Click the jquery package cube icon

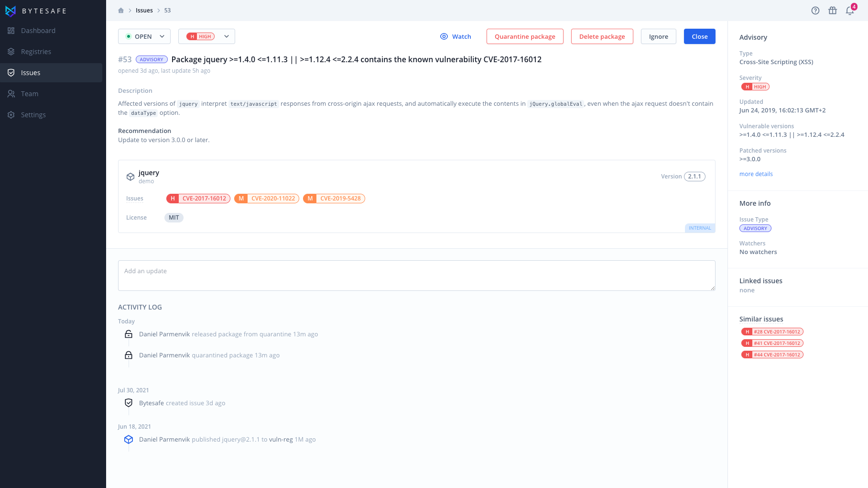click(130, 177)
